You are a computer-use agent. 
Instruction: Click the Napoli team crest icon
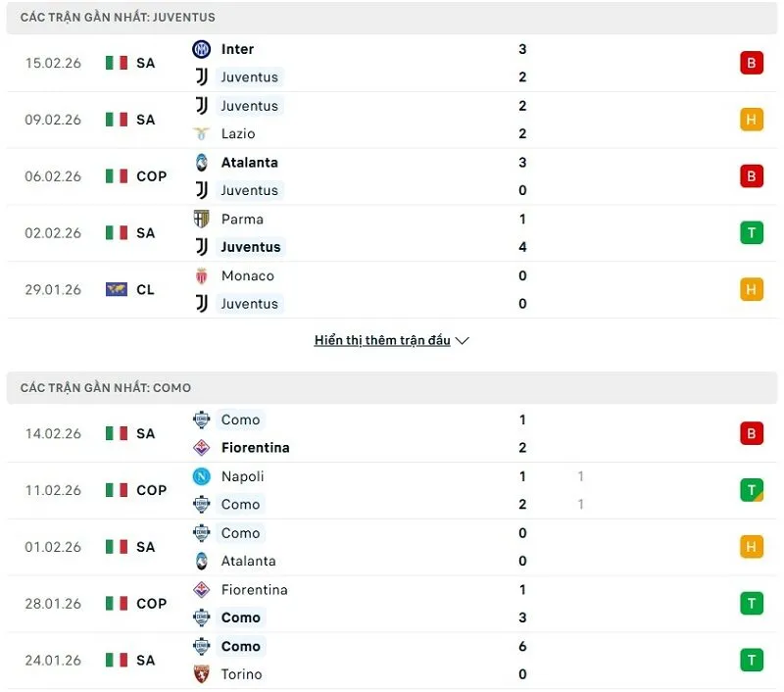[202, 476]
